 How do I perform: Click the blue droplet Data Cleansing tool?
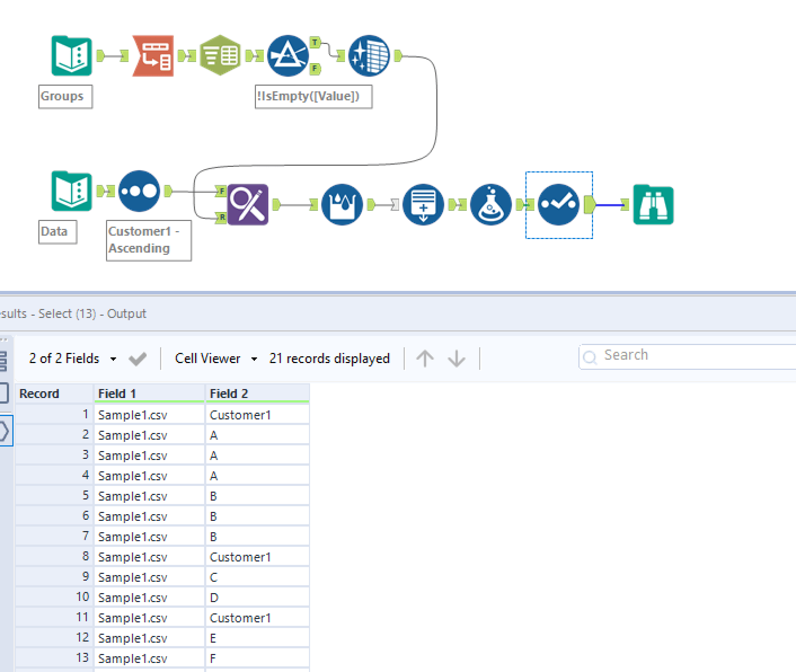click(x=342, y=205)
